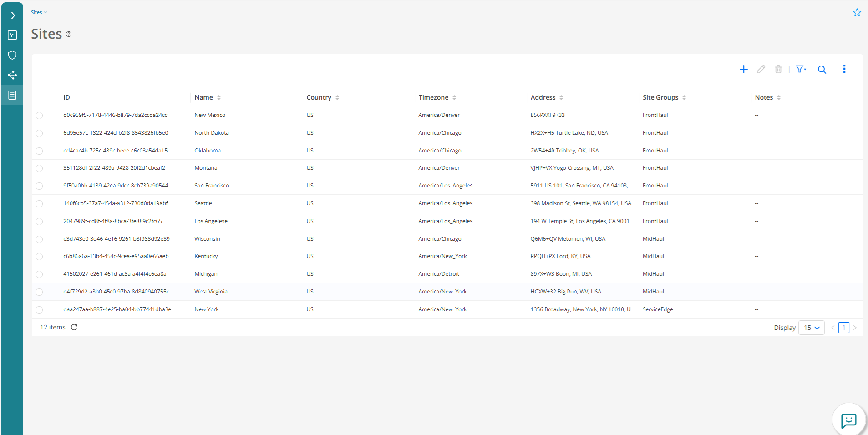Select the Seattle row radio button
Viewport: 868px width, 435px height.
click(x=39, y=204)
